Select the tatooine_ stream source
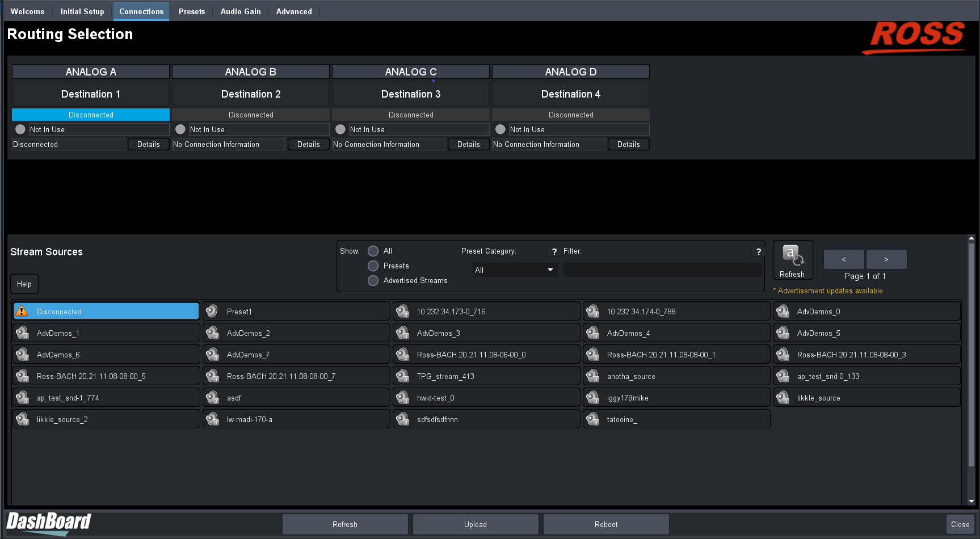980x539 pixels. pos(676,419)
